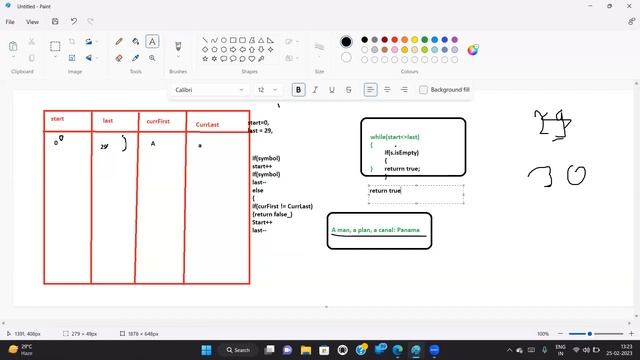Expand the Paste options arrow
The image size is (640, 360).
[x=13, y=57]
